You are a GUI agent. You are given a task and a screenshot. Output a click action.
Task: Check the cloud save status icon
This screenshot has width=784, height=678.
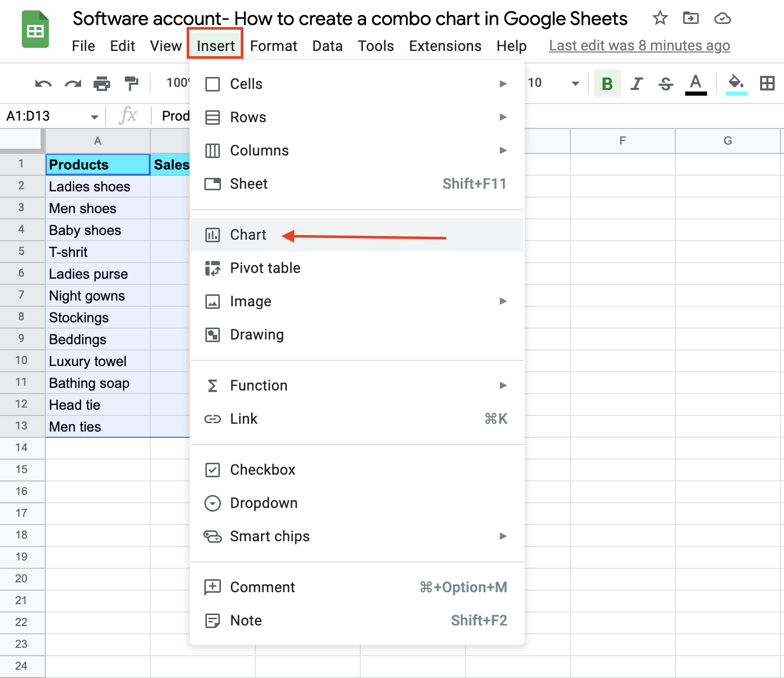(722, 19)
